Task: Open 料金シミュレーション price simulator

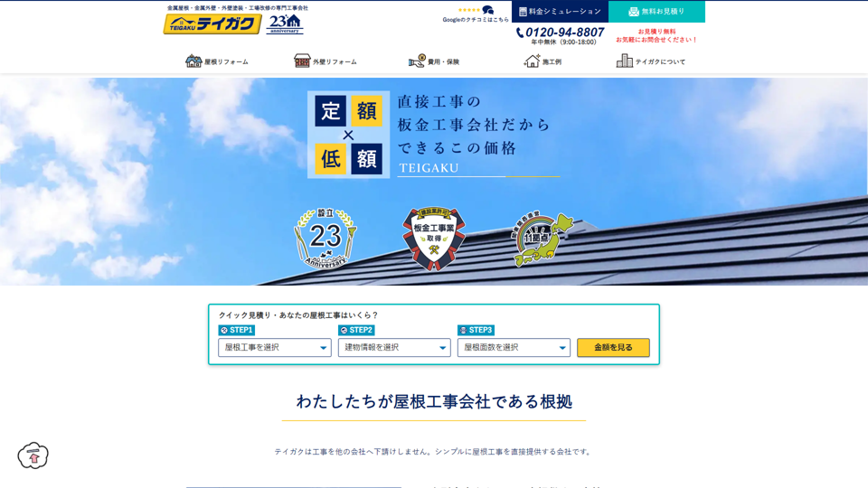Action: point(560,12)
